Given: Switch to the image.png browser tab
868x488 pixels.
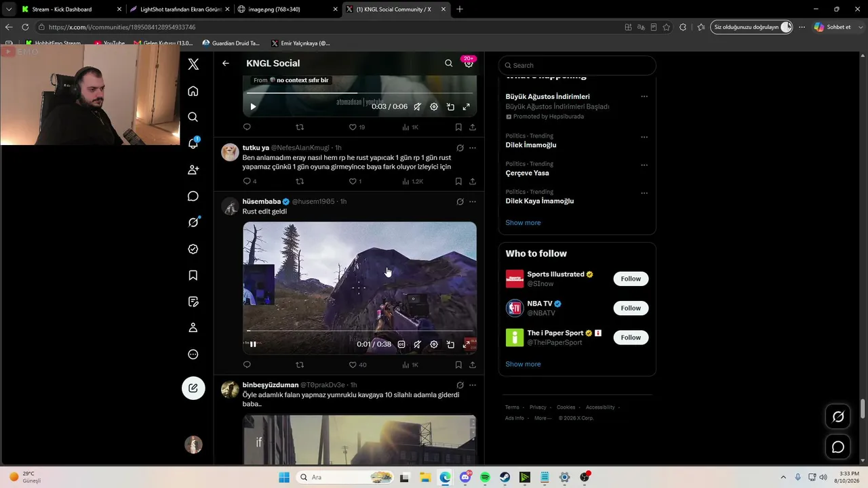Looking at the screenshot, I should pos(288,9).
